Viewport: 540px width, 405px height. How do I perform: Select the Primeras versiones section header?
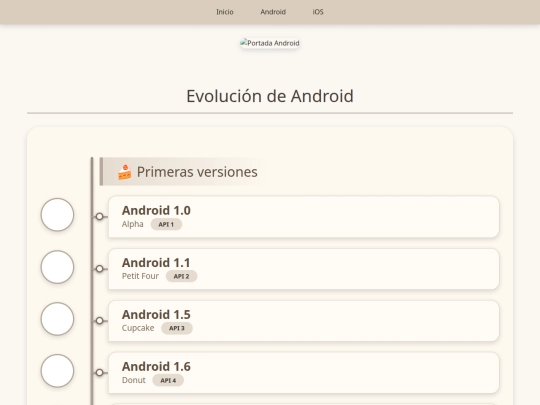182,172
